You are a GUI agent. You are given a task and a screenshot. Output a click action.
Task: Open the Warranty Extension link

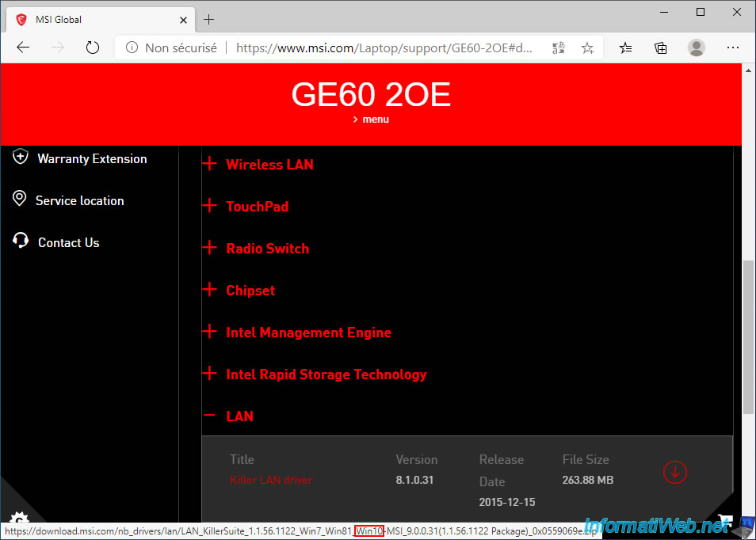[92, 159]
